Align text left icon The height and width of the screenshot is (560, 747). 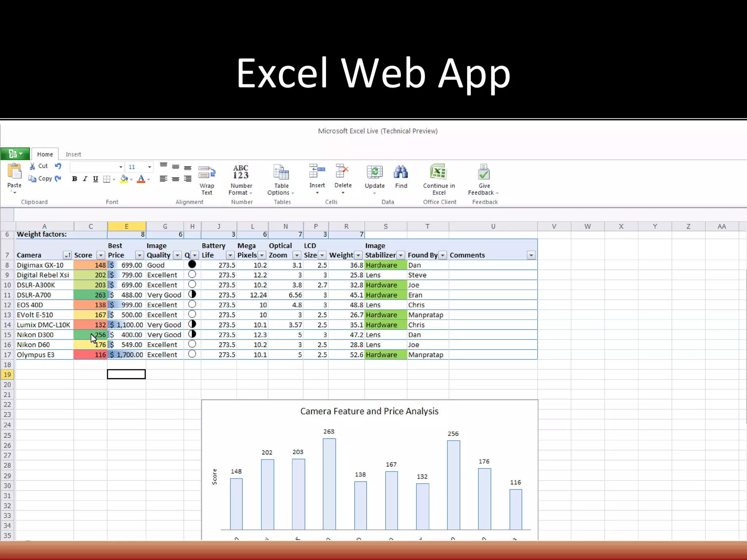[163, 179]
